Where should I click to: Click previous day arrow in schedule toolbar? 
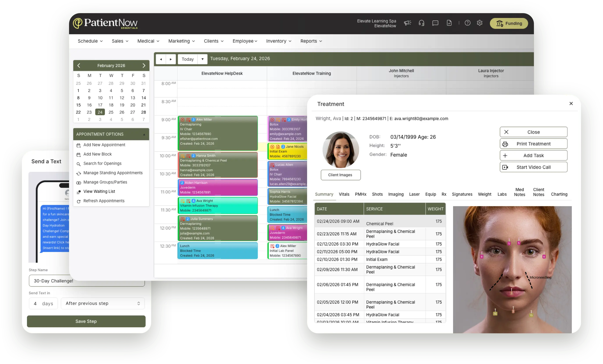pyautogui.click(x=161, y=59)
